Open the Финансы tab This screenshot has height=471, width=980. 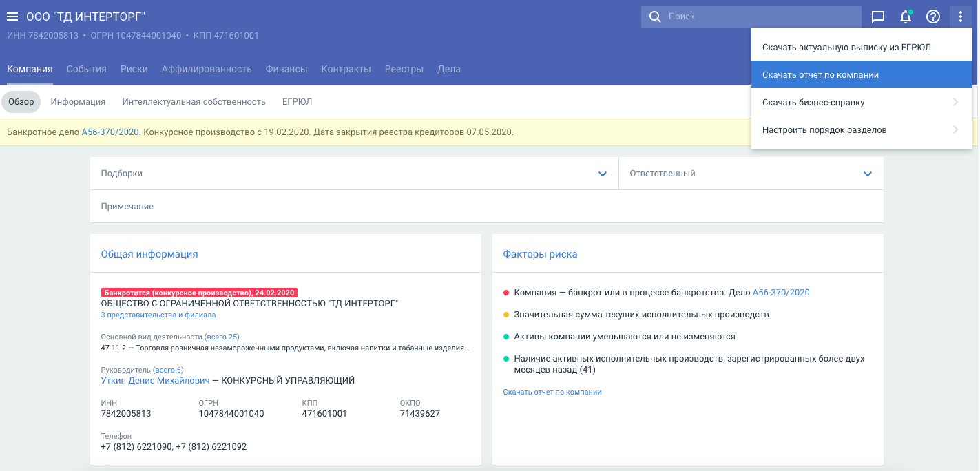click(286, 69)
